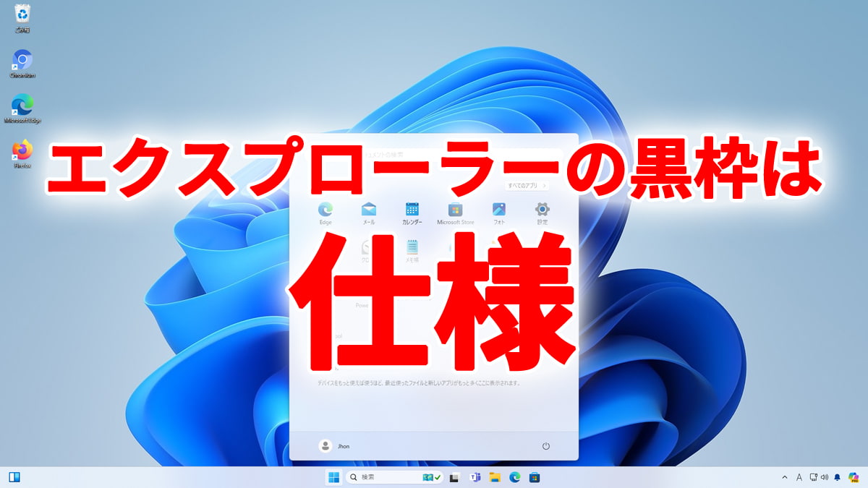
Task: Open Edge in Start menu pinned apps
Action: (325, 213)
